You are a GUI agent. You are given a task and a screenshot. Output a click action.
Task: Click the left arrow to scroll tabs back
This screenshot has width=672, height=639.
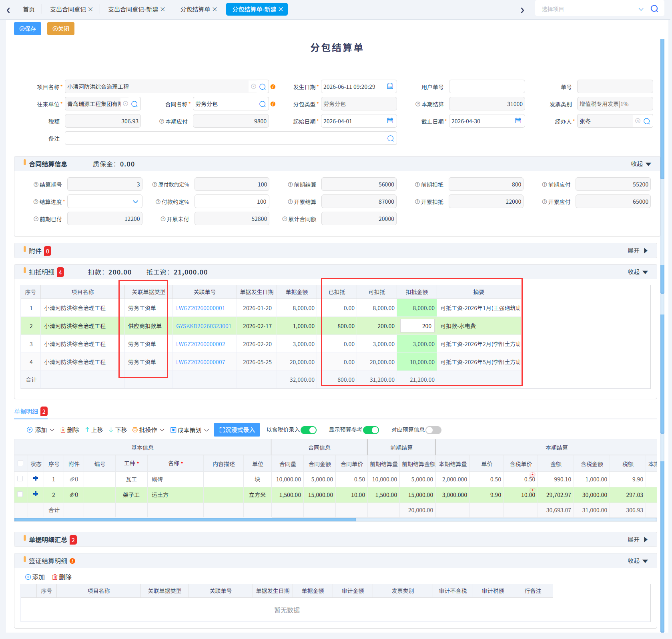coord(8,10)
